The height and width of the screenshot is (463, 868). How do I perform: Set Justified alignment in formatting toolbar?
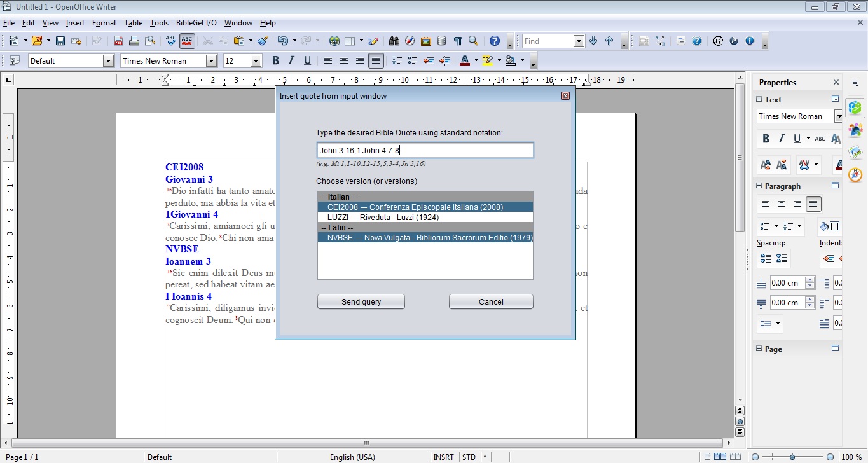pos(376,60)
